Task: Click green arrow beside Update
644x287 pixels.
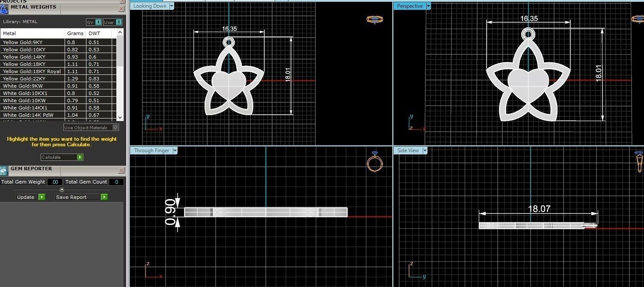Action: point(42,197)
